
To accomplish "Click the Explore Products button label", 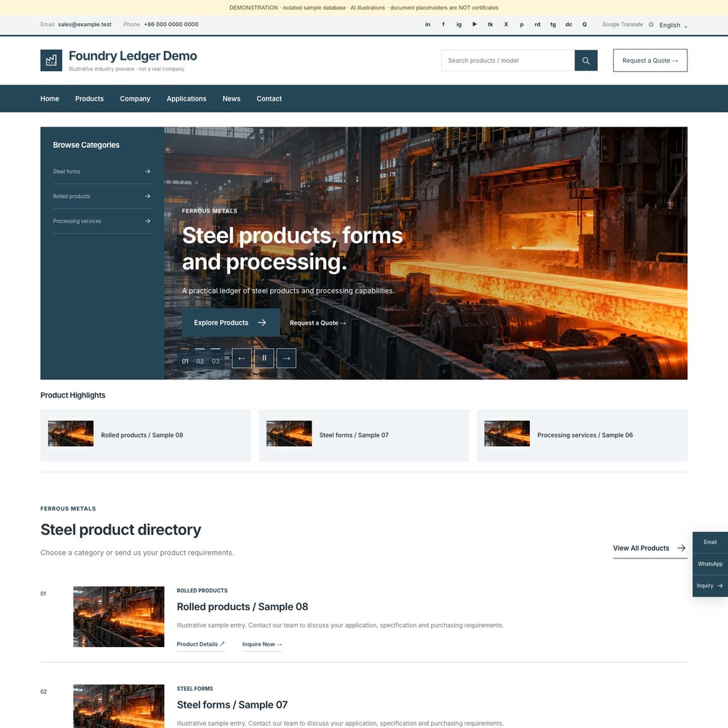I will (x=221, y=323).
